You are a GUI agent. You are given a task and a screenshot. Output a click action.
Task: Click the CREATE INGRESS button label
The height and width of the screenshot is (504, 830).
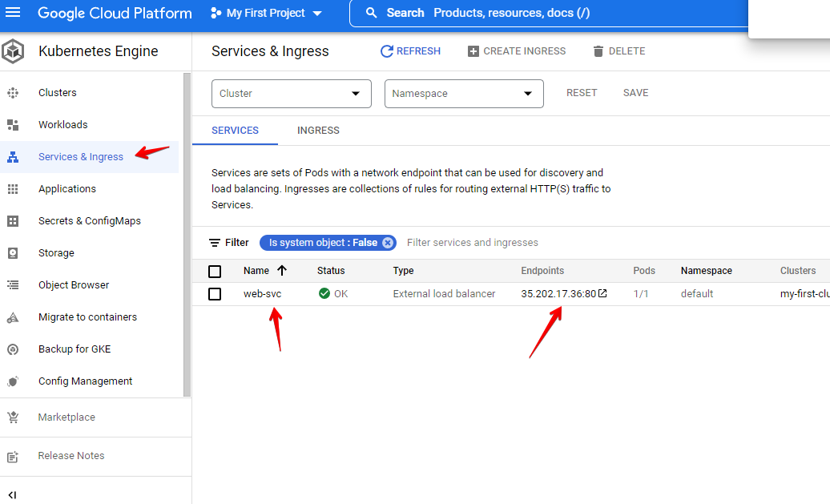(x=524, y=51)
